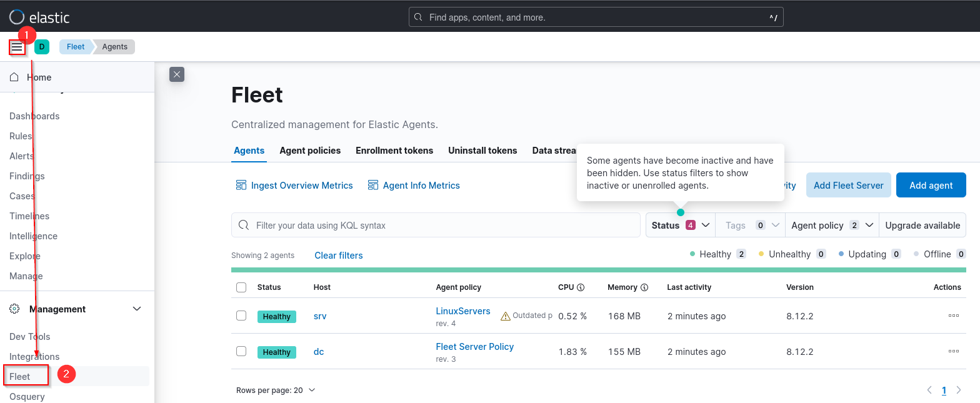980x403 pixels.
Task: Open Rules in the sidebar
Action: click(21, 136)
